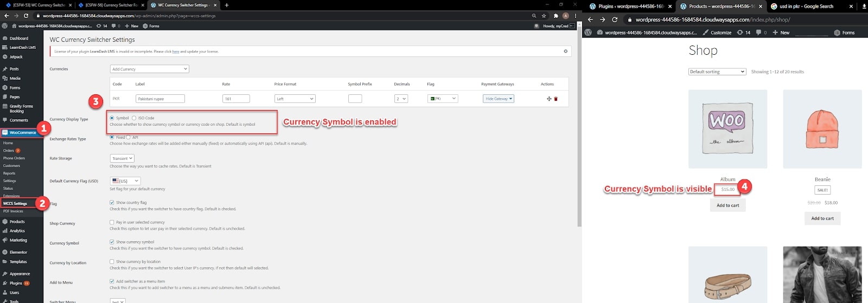Click the Posts pin icon in sidebar
The height and width of the screenshot is (303, 868).
5,69
